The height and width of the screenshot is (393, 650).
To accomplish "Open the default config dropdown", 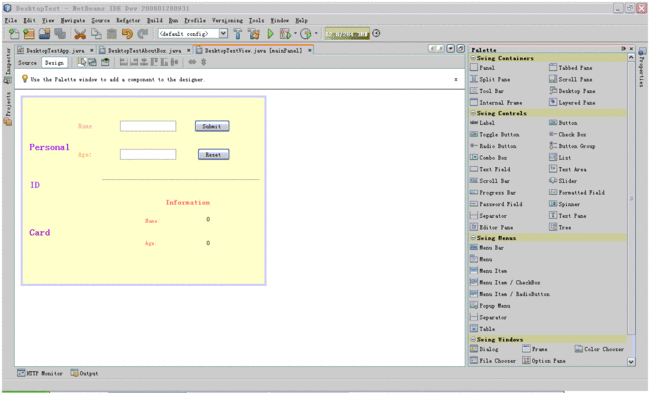I will coord(223,34).
